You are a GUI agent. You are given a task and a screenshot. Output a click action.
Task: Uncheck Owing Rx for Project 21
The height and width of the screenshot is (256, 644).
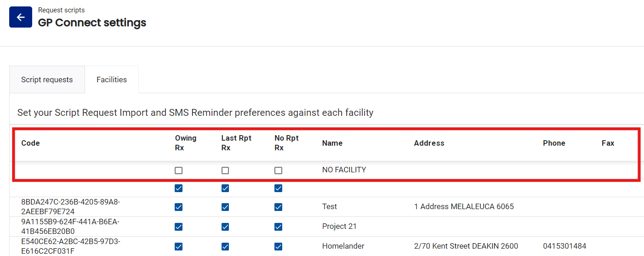pos(179,227)
